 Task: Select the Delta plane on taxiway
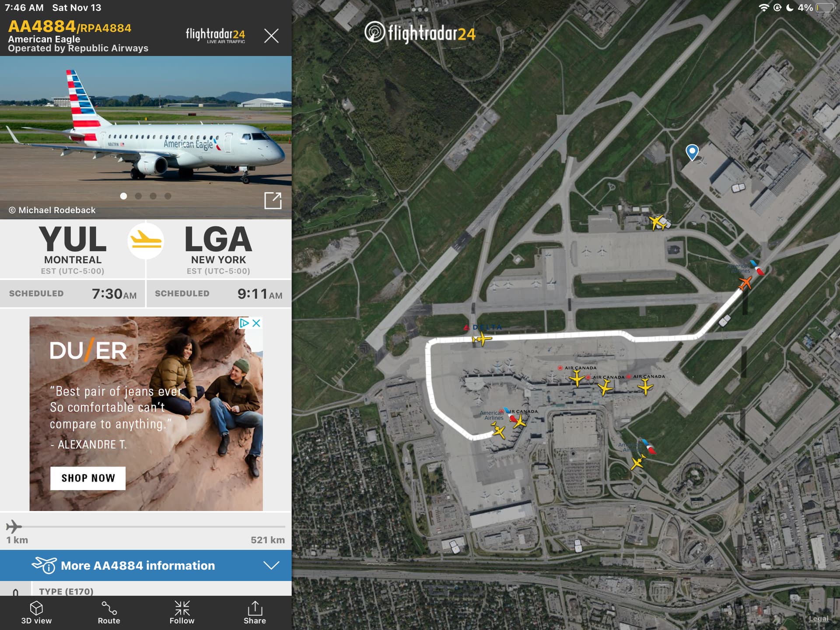[482, 339]
